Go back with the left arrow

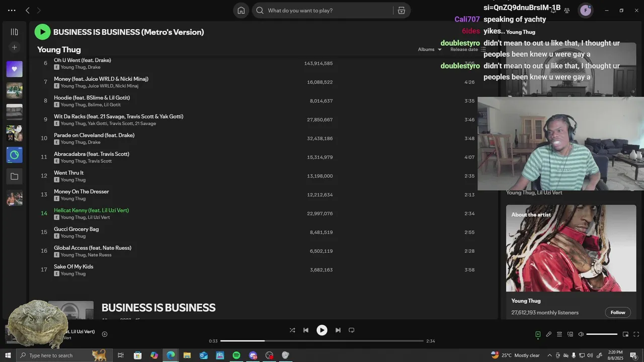(28, 10)
